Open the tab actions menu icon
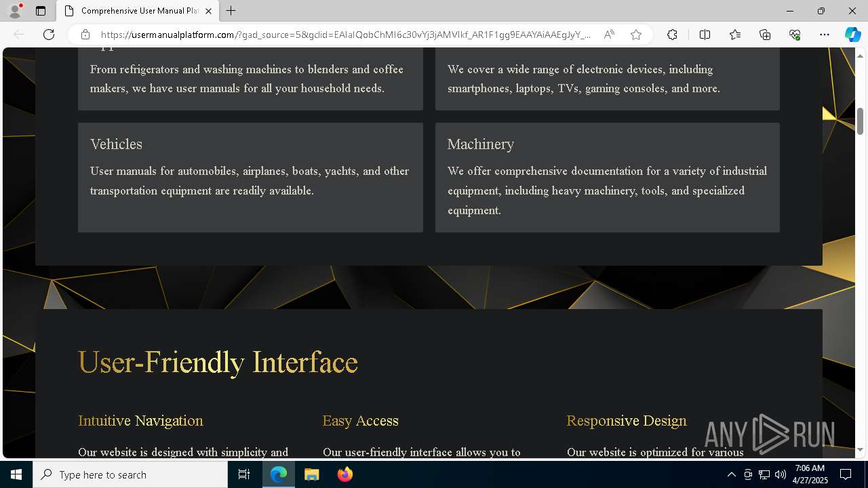The image size is (868, 488). (41, 11)
